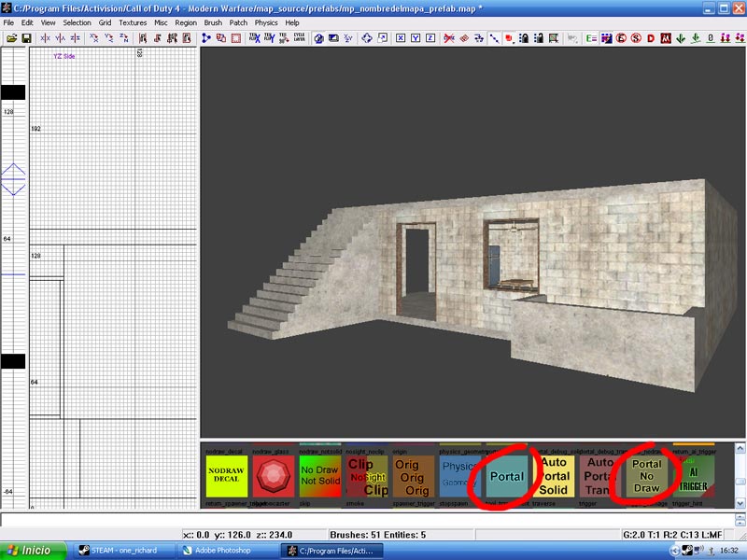Screen dimensions: 747x560
Task: Click the Open file toolbar icon
Action: [11, 38]
